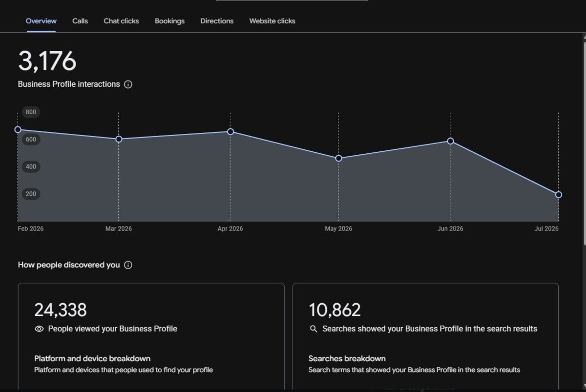This screenshot has height=392, width=586.
Task: Open the Website clicks tab
Action: (272, 21)
